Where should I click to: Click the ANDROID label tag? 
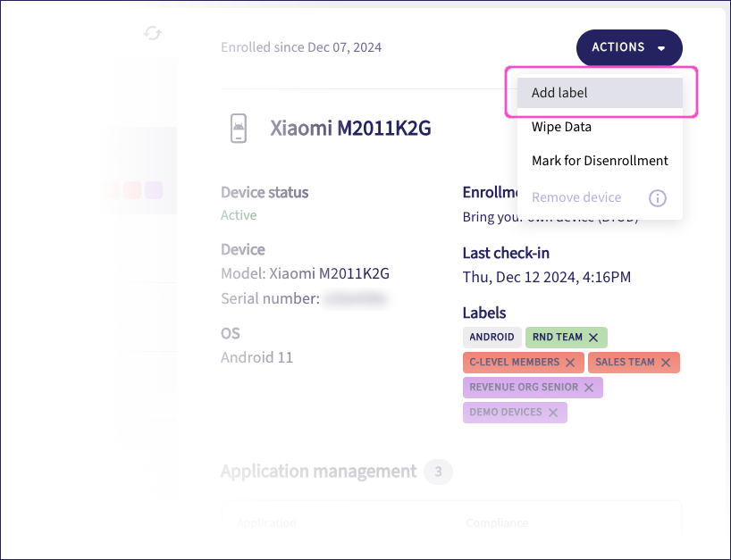click(x=492, y=338)
